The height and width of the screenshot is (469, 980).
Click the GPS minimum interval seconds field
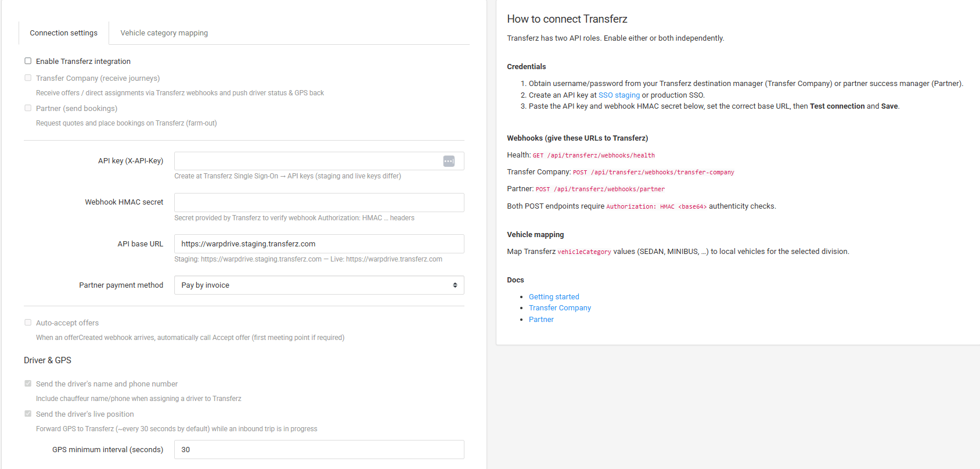[319, 450]
